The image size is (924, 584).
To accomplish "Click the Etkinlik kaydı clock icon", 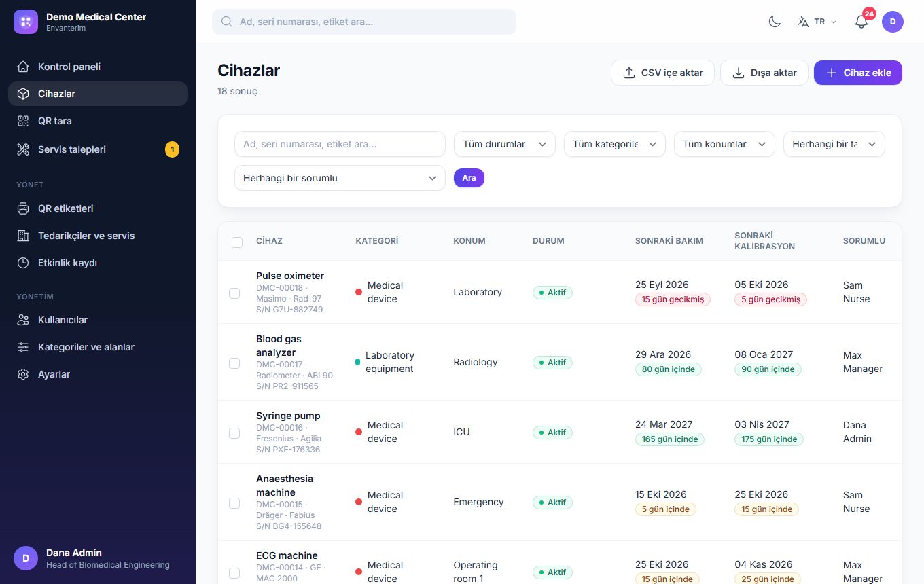I will coord(23,263).
